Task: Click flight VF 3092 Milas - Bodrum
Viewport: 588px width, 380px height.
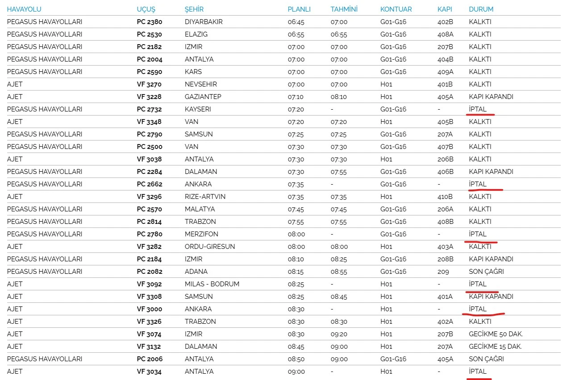Action: coord(149,284)
